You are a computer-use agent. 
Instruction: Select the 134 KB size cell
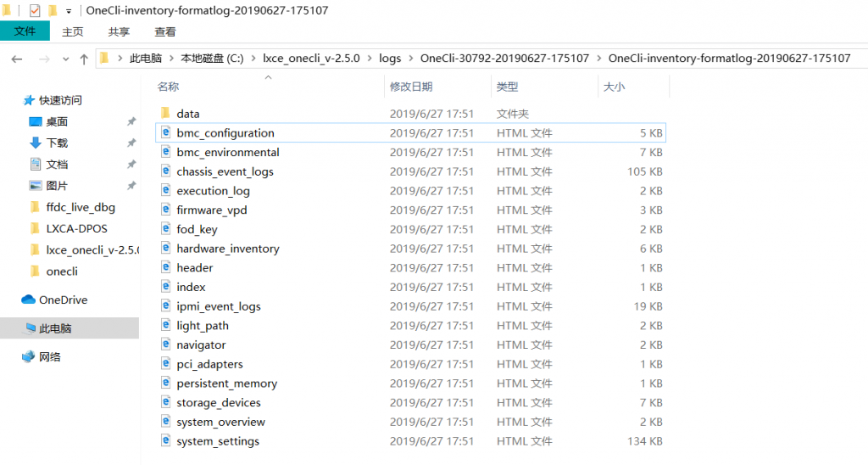pyautogui.click(x=645, y=441)
